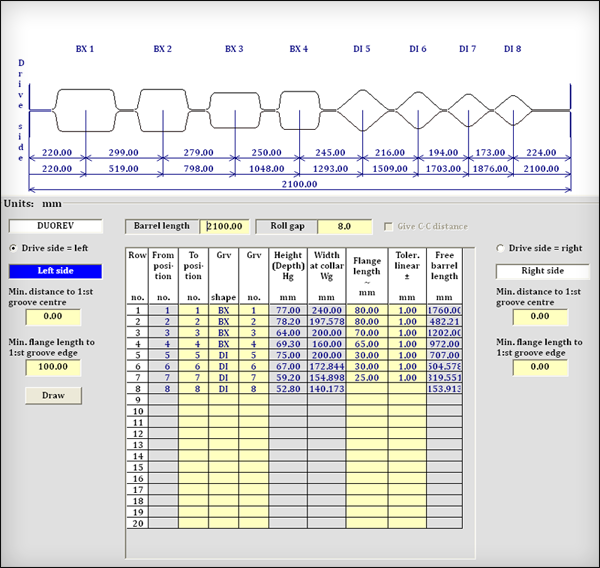600x568 pixels.
Task: Click the Flange length cell 25.00
Action: point(367,378)
